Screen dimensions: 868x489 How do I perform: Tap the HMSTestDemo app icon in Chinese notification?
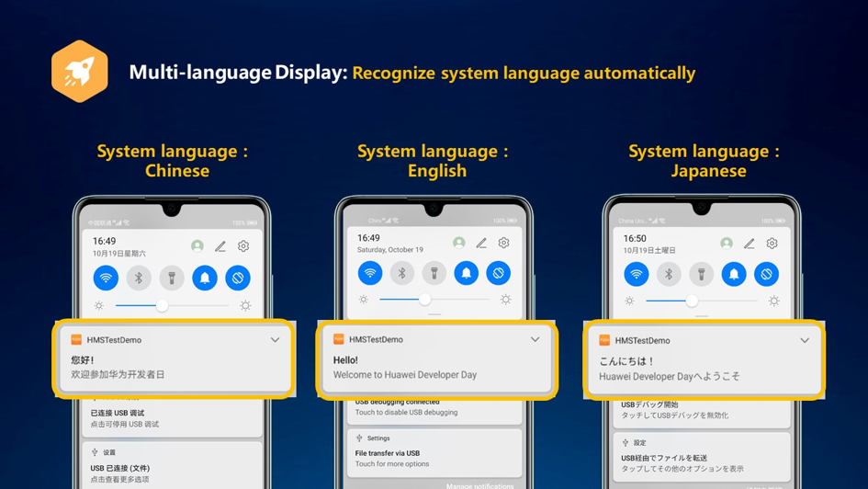point(76,340)
